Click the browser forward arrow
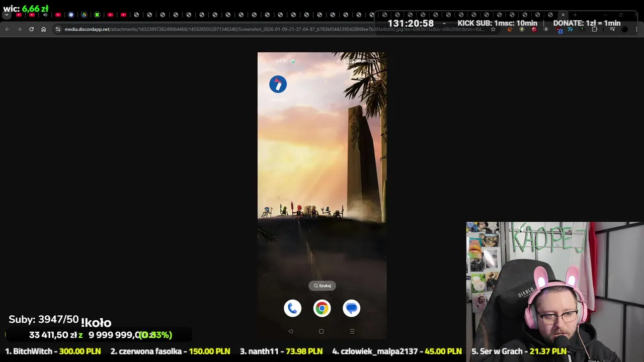 click(19, 29)
